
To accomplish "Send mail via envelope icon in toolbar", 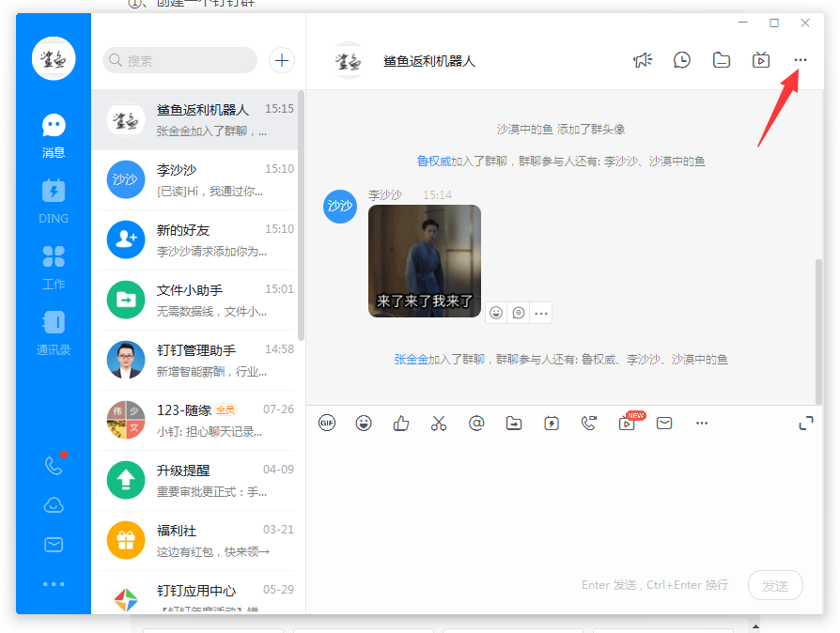I will click(x=664, y=423).
